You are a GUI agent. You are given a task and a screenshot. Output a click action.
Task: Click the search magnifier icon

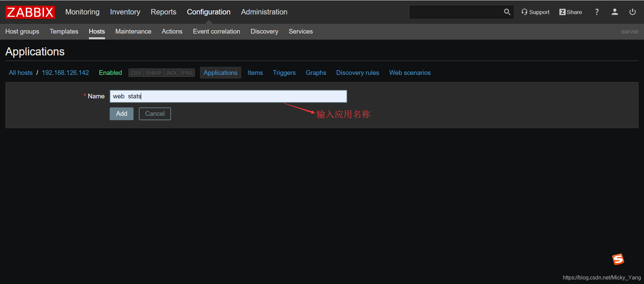pyautogui.click(x=507, y=12)
